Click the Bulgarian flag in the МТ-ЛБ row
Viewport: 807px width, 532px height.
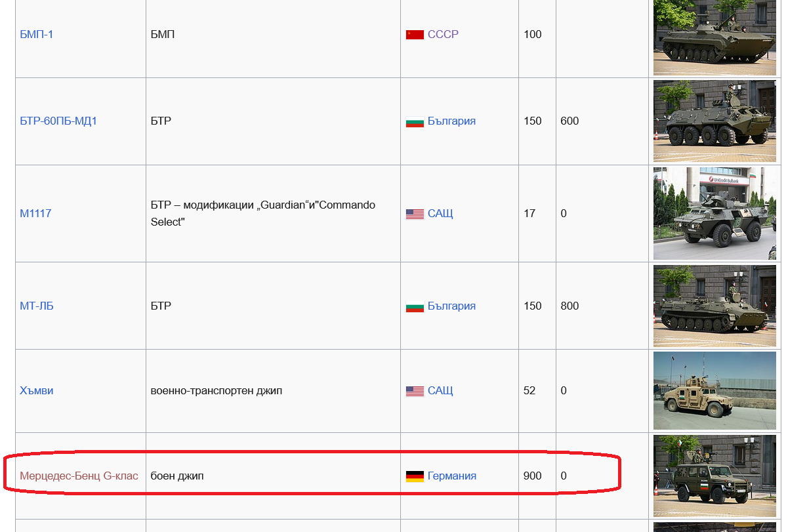point(415,306)
